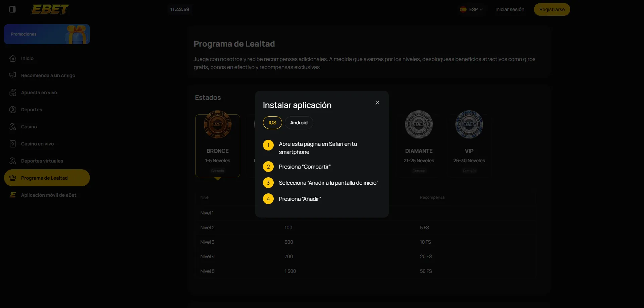
Task: Click the Registrarse button
Action: (x=552, y=9)
